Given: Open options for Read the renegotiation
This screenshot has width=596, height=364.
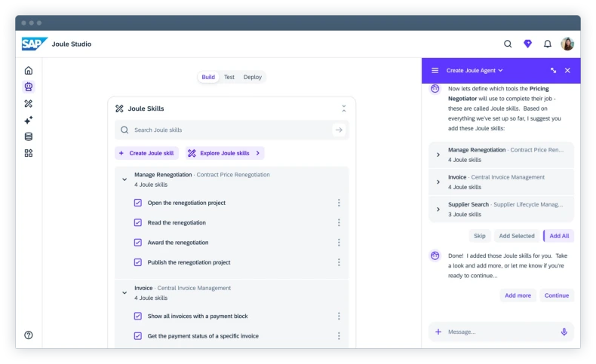Looking at the screenshot, I should click(339, 222).
